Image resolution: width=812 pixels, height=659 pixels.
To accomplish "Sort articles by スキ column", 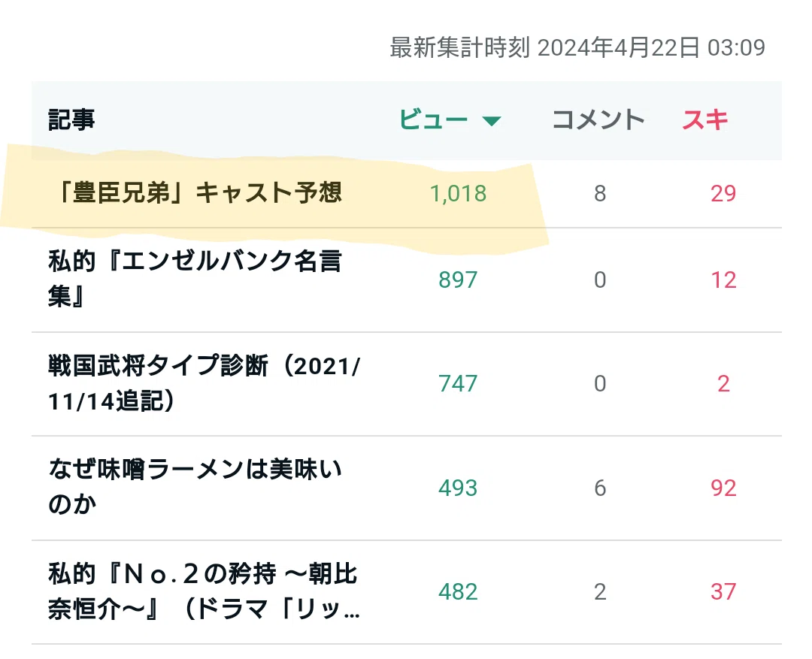I will (705, 119).
